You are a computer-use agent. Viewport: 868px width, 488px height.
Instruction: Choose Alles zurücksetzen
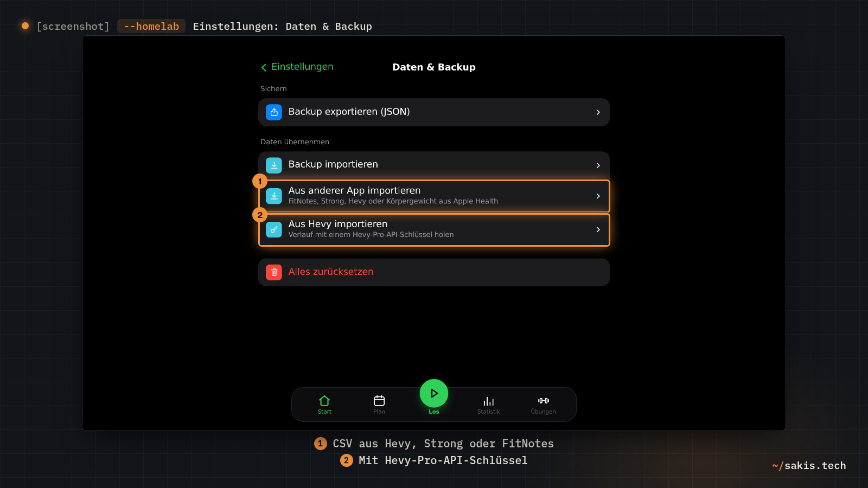click(434, 272)
